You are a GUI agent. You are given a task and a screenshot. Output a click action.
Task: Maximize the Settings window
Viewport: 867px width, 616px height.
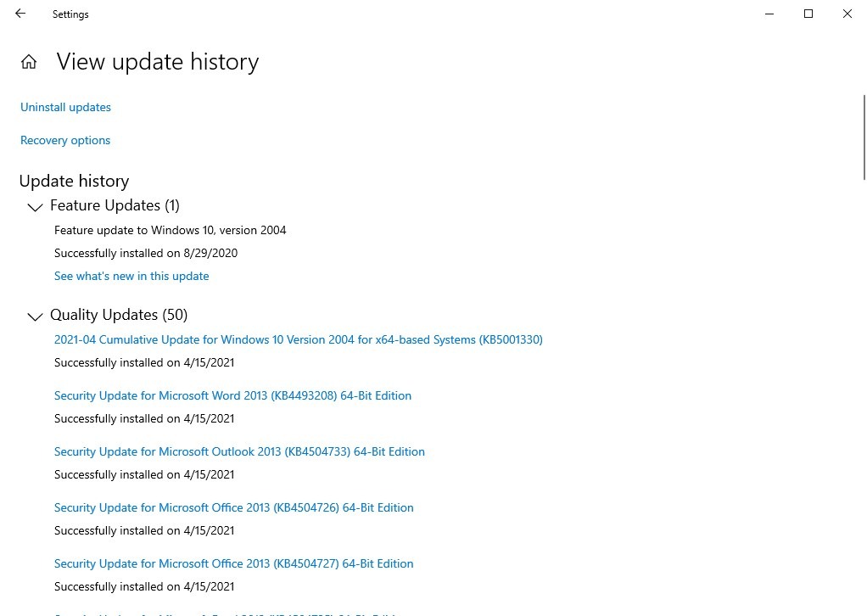808,14
